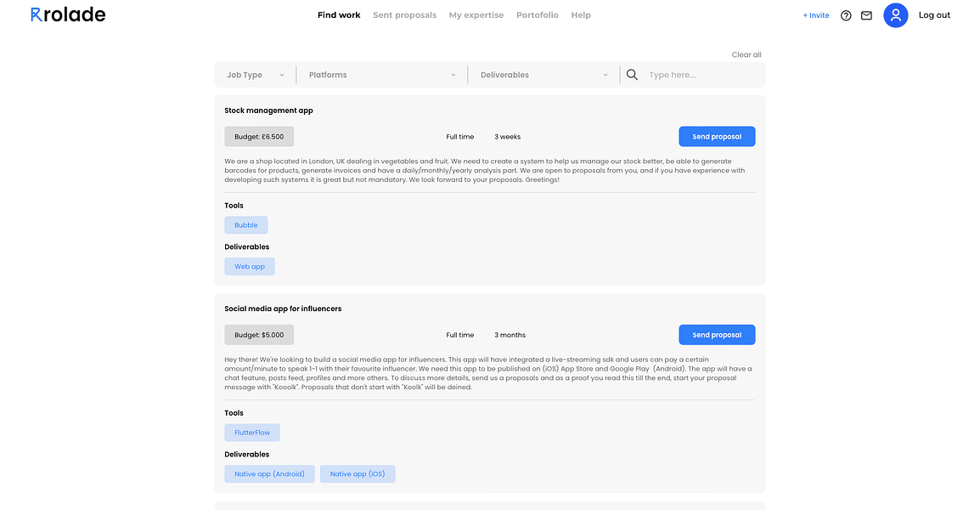Click the Rrolade logo
Image resolution: width=980 pixels, height=510 pixels.
click(68, 14)
